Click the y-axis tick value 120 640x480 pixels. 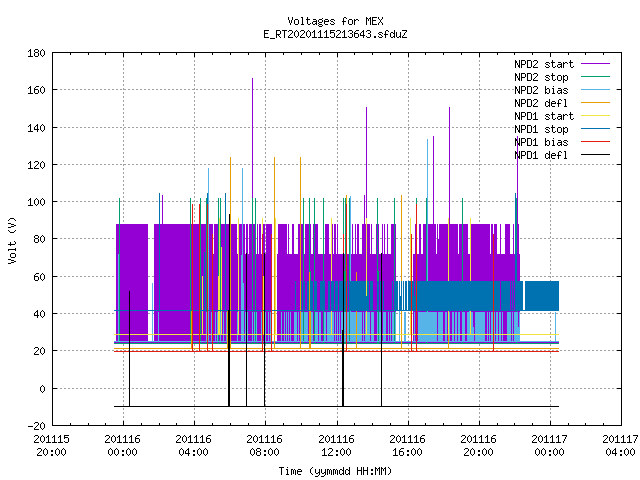pos(36,165)
